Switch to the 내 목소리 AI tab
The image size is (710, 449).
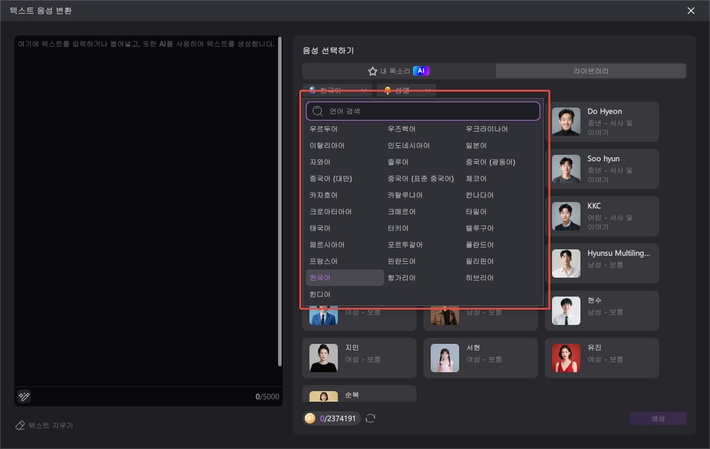point(398,71)
